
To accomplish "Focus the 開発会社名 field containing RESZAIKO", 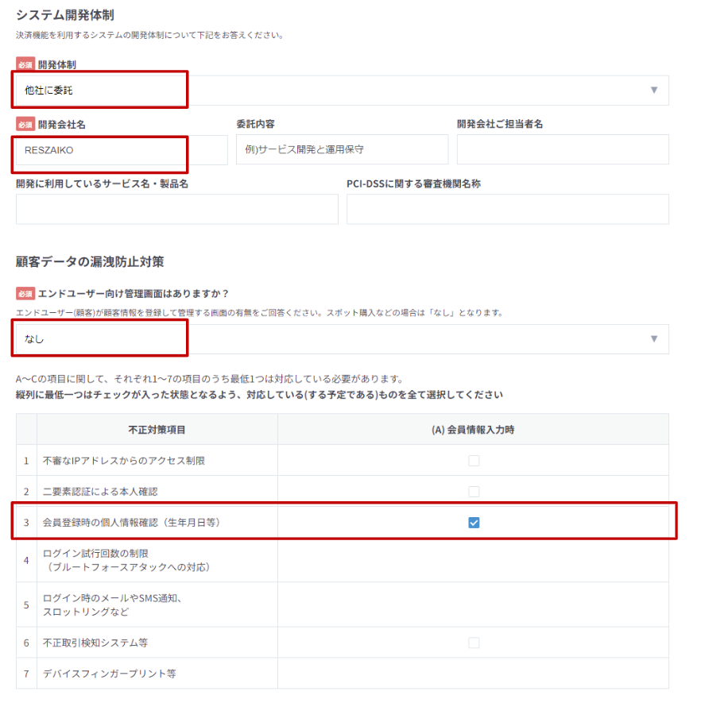I will (x=121, y=149).
